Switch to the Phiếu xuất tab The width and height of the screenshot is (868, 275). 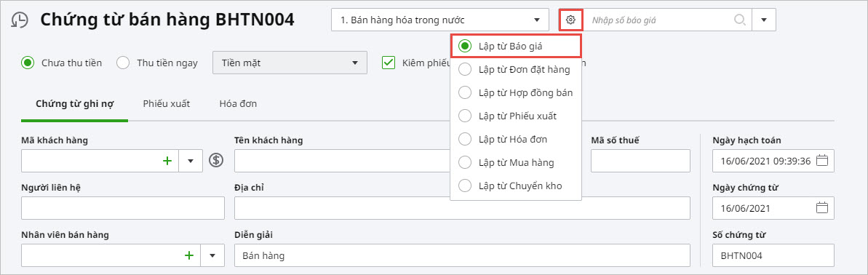(x=167, y=104)
